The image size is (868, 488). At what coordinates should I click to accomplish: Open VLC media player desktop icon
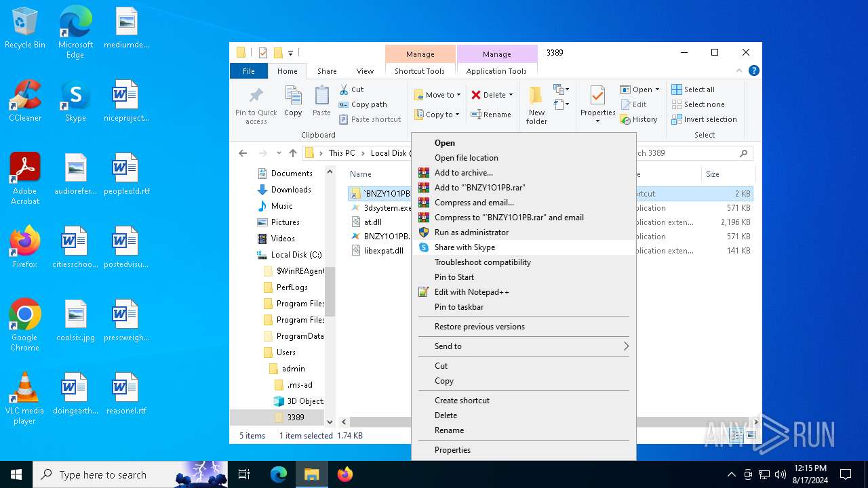[x=25, y=399]
